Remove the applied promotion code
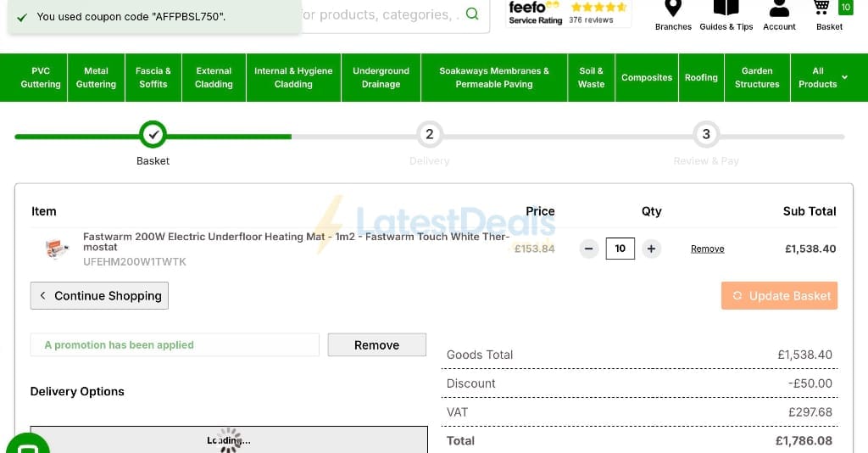Viewport: 868px width, 453px height. click(377, 345)
